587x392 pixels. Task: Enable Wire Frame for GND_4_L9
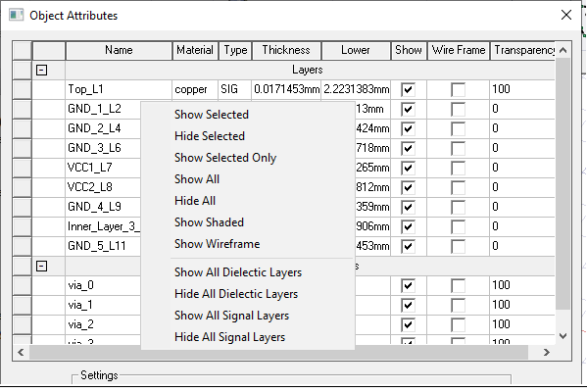tap(459, 207)
